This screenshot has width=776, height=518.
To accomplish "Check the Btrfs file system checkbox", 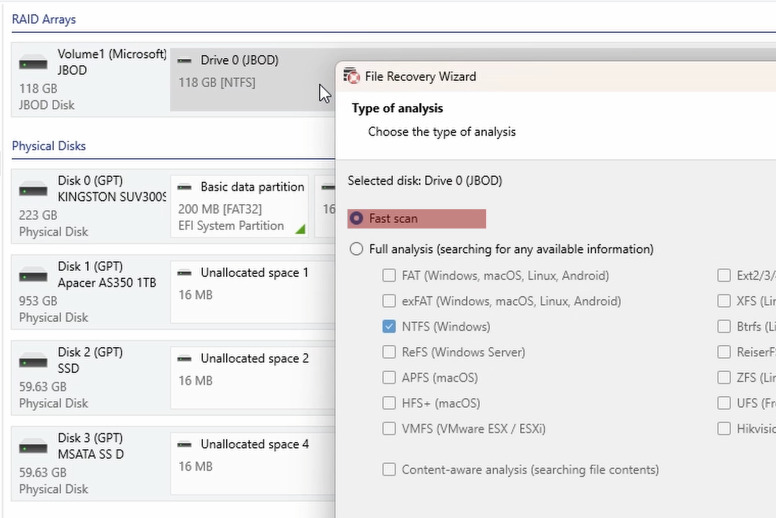I will [724, 327].
